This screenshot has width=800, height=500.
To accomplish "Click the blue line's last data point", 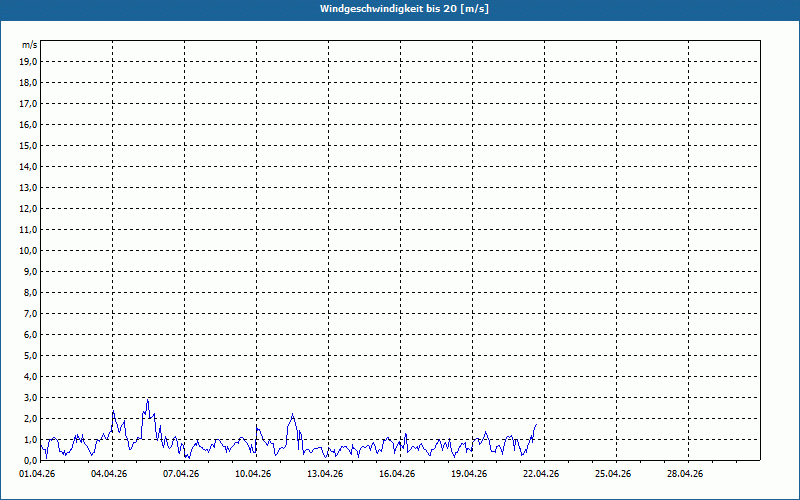I will (x=536, y=425).
